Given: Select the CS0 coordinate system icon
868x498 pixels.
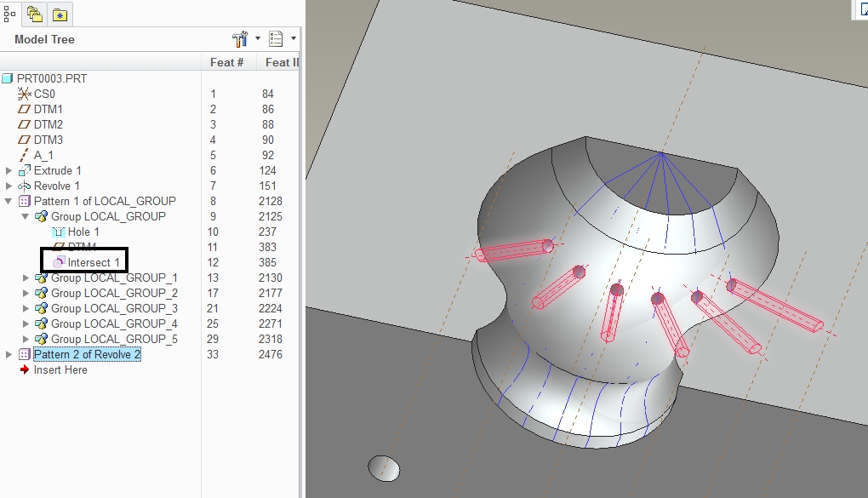Looking at the screenshot, I should 24,94.
